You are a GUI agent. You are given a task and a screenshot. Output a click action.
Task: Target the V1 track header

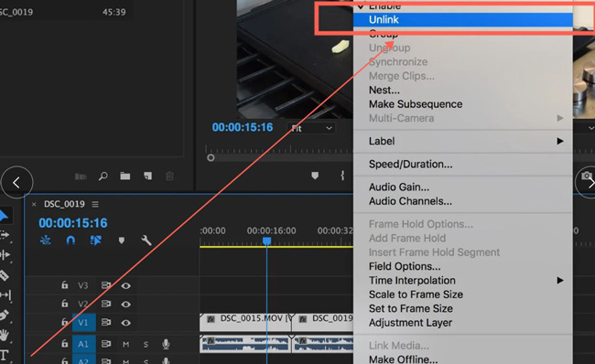[83, 323]
